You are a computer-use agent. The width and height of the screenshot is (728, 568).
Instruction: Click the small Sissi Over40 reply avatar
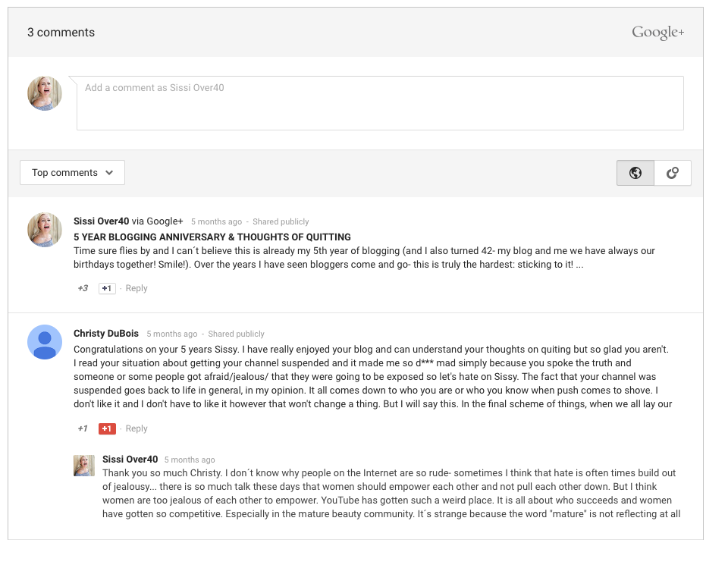84,466
